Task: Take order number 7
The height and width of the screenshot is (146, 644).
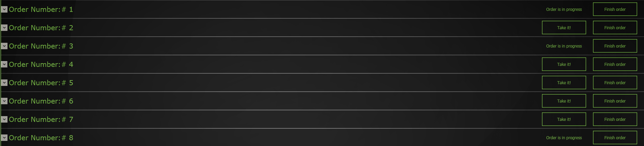Action: click(564, 119)
